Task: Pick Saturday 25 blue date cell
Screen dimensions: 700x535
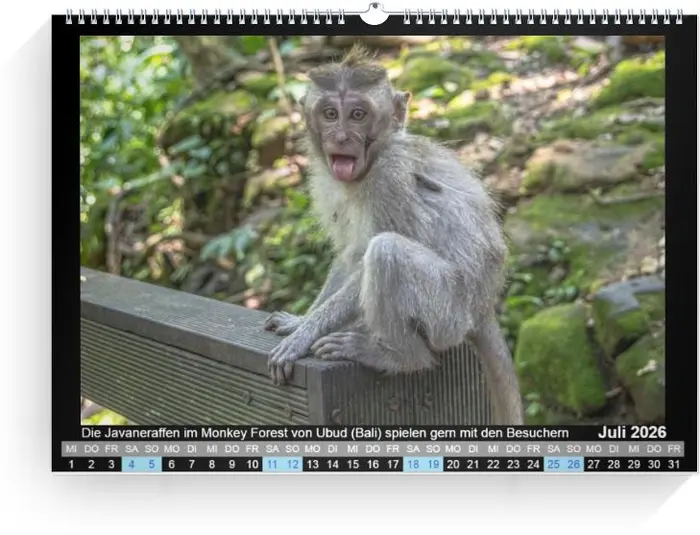Action: 554,464
